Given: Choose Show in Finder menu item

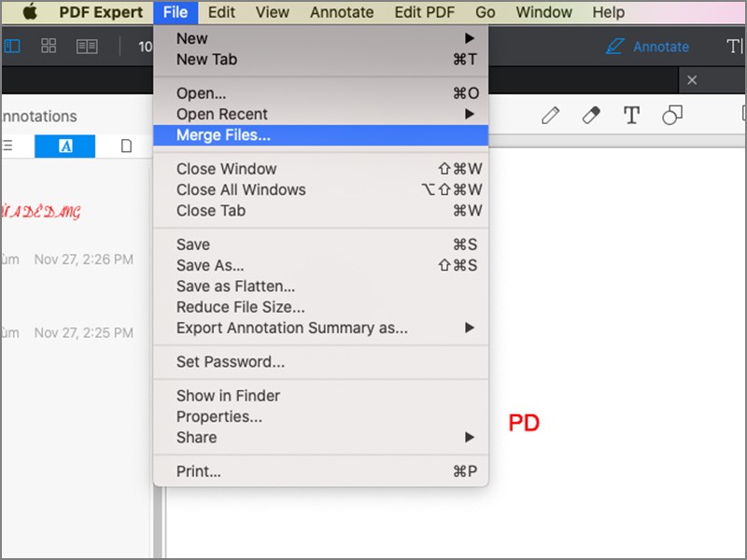Looking at the screenshot, I should [320, 396].
